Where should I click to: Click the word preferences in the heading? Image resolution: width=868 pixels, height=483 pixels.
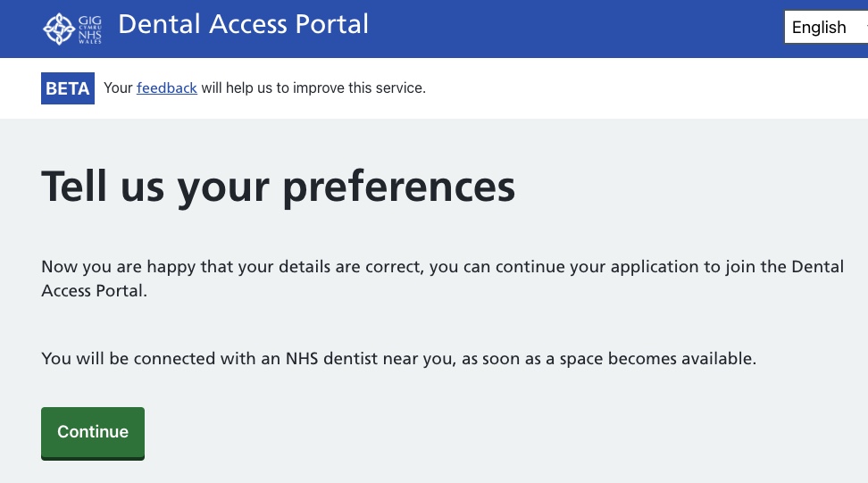[x=398, y=188]
